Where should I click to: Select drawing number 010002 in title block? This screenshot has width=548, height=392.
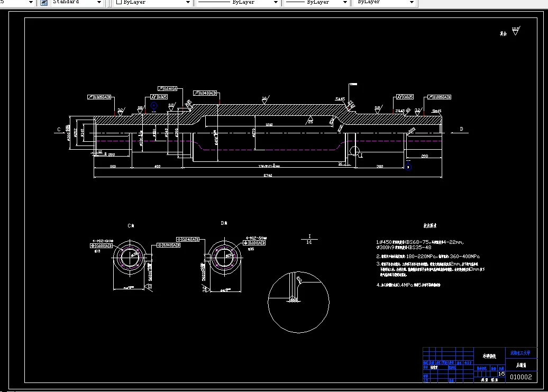click(x=520, y=377)
